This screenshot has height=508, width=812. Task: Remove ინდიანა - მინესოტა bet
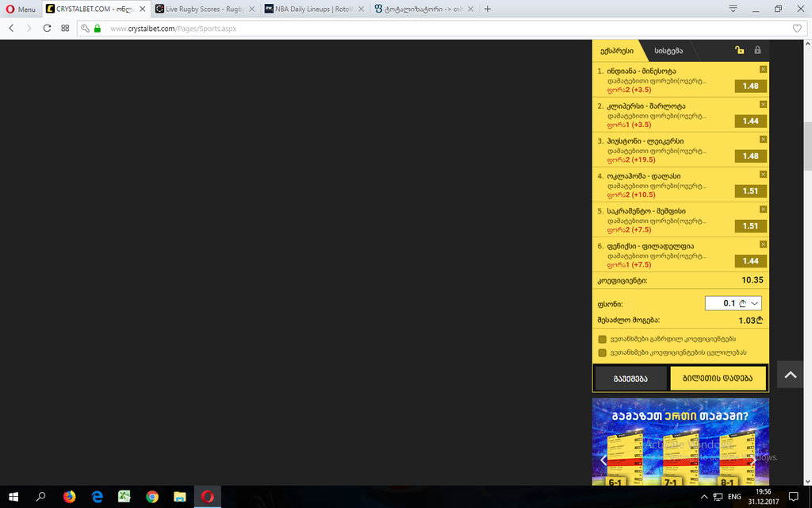tap(763, 70)
